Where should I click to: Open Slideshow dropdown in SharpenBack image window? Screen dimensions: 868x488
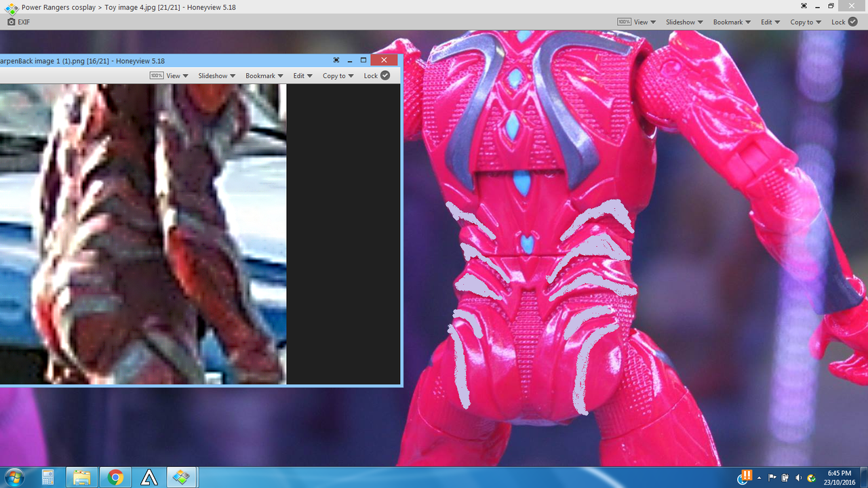pyautogui.click(x=216, y=75)
